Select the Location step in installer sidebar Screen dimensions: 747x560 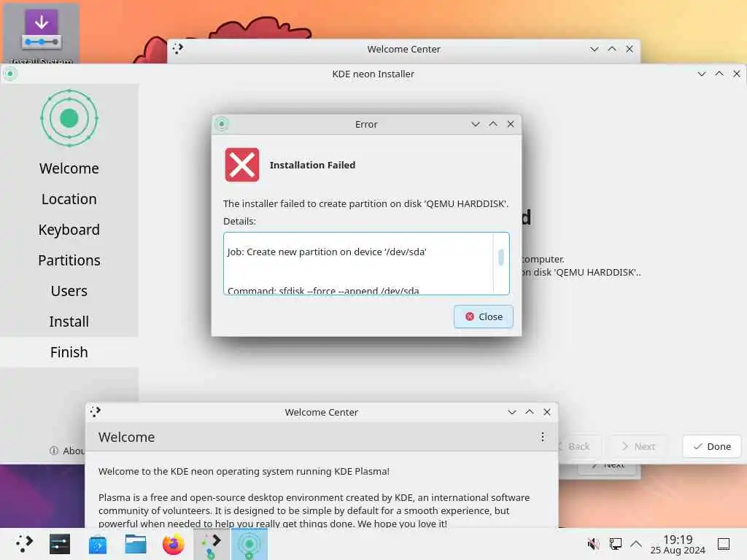[x=69, y=199]
